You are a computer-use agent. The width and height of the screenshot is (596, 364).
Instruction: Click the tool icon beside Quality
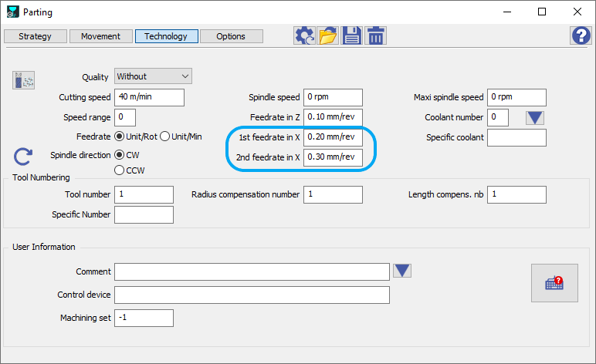24,80
